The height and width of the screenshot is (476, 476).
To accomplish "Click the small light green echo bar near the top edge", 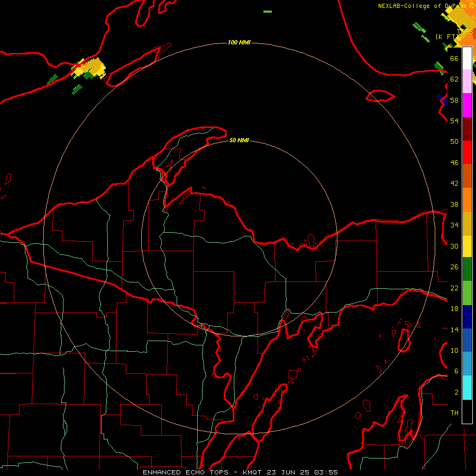I will (x=268, y=12).
